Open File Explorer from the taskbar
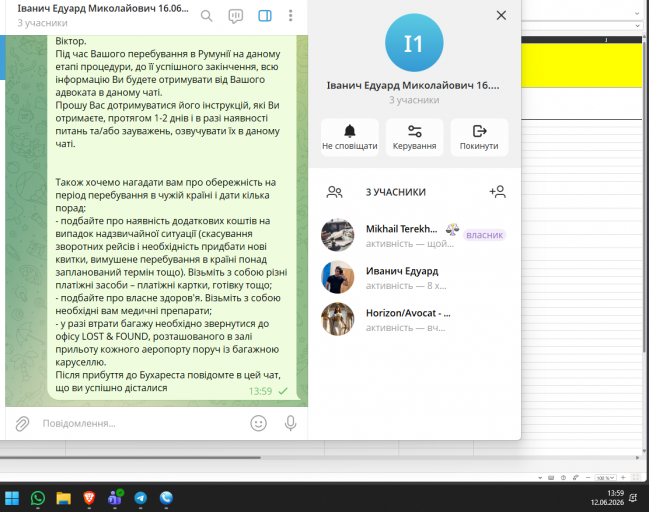The width and height of the screenshot is (649, 512). coord(63,498)
